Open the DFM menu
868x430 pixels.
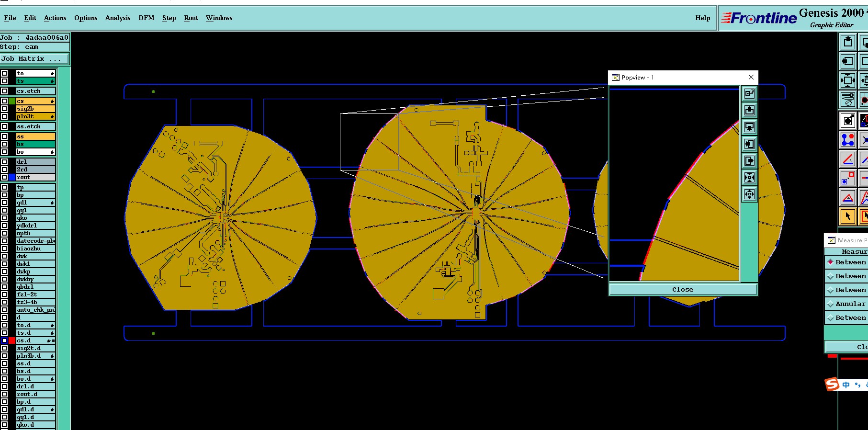[x=147, y=18]
